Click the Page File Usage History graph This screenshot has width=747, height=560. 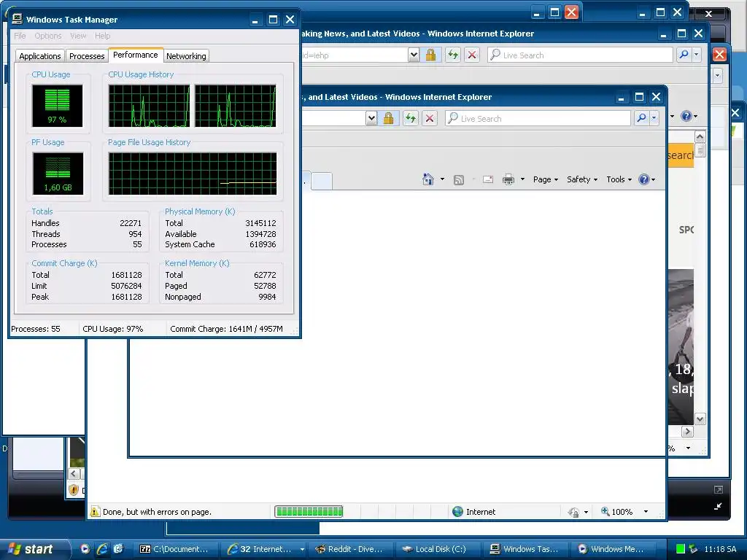[x=193, y=174]
